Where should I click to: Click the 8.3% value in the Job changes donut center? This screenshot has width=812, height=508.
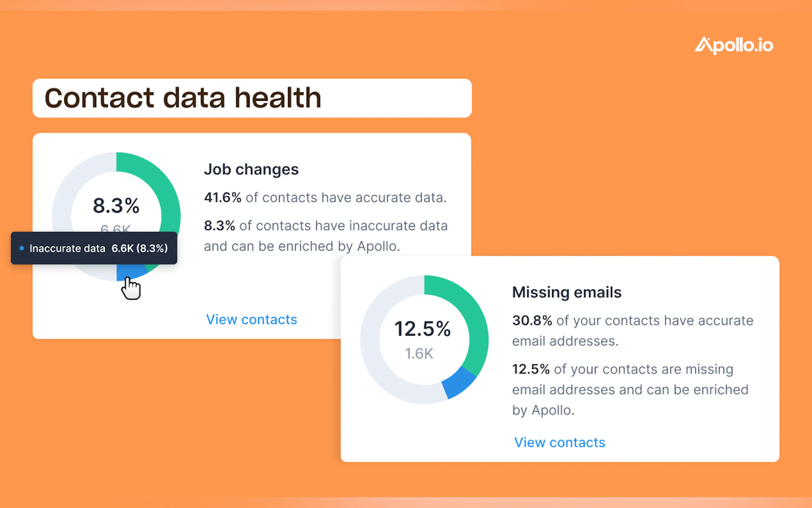(x=116, y=206)
